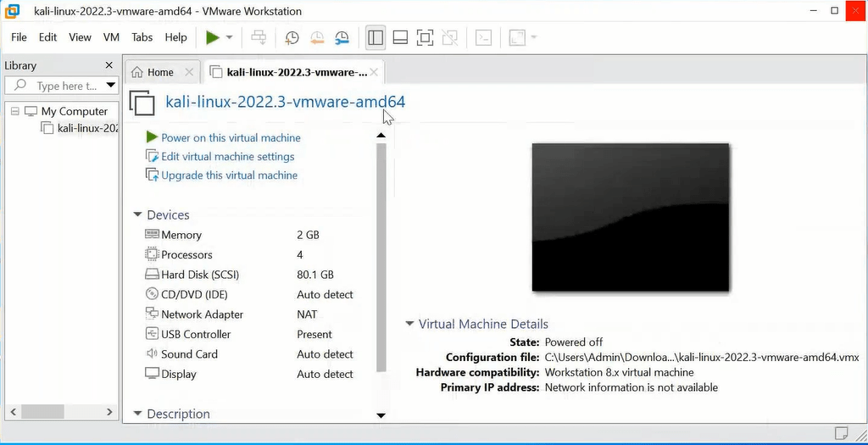Screen dimensions: 868x445
Task: Click Send Ctrl+Alt+Del toolbar icon
Action: coord(259,37)
